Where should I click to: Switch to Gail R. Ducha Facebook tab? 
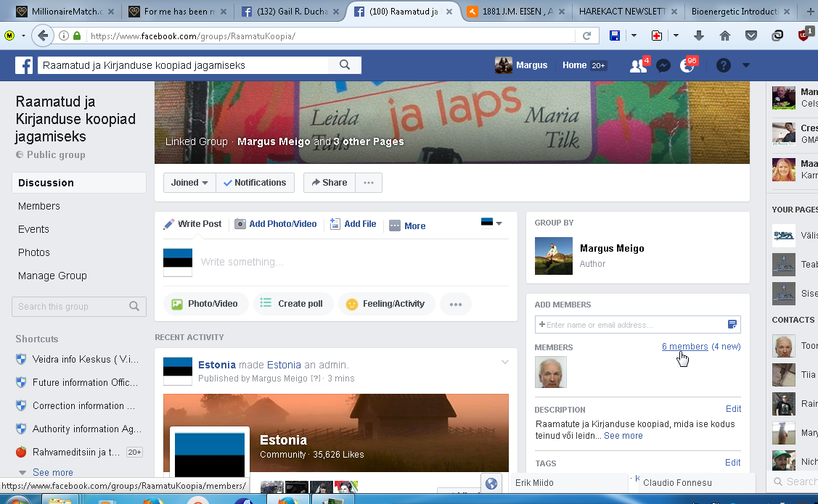click(290, 11)
